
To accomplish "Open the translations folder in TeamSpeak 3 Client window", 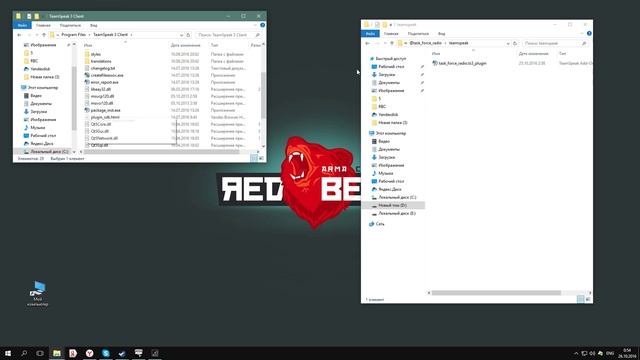I will coord(101,61).
